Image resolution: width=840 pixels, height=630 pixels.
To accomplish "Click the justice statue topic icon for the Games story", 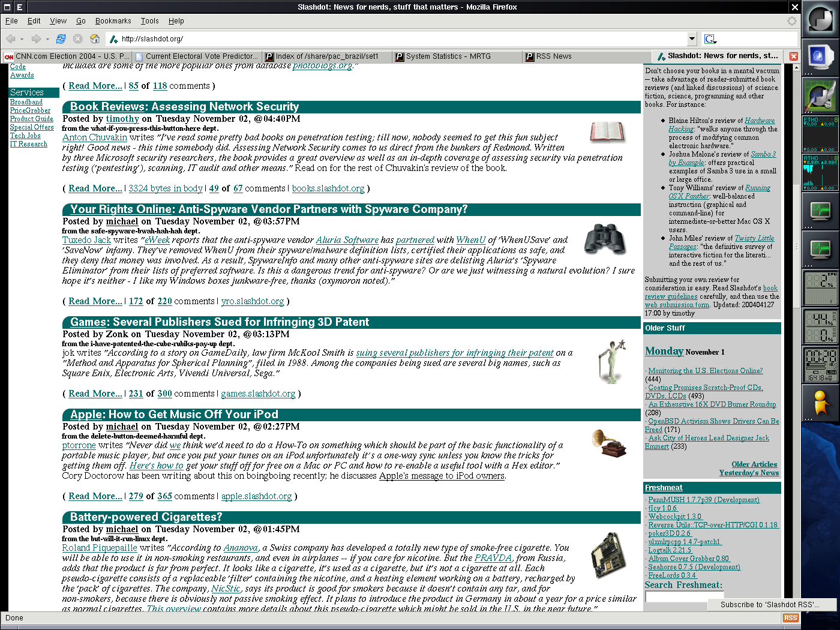I will click(611, 361).
